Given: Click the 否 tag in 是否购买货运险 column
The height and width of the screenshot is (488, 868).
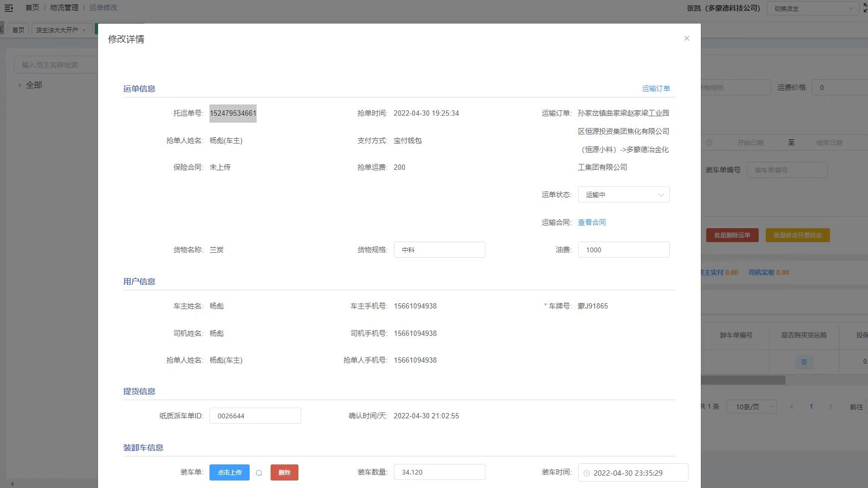Looking at the screenshot, I should pos(804,362).
